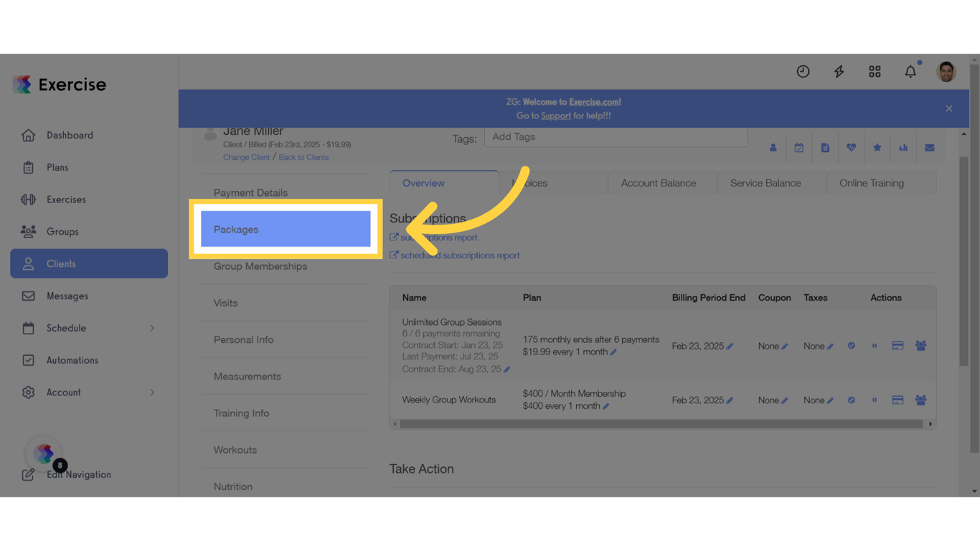Edit the $19.99 every 1 month plan

(613, 352)
